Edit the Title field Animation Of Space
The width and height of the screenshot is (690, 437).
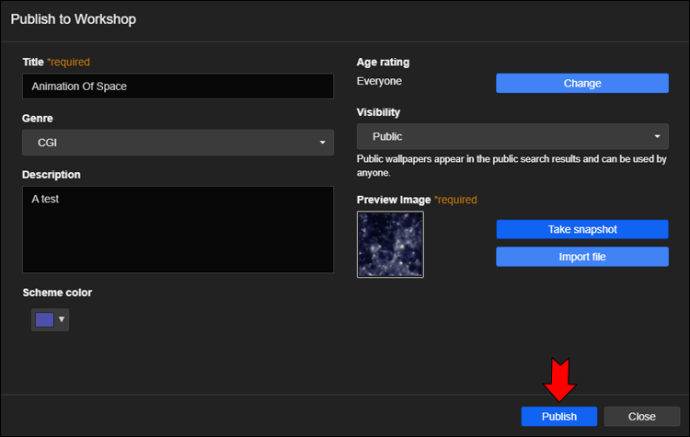click(x=178, y=86)
